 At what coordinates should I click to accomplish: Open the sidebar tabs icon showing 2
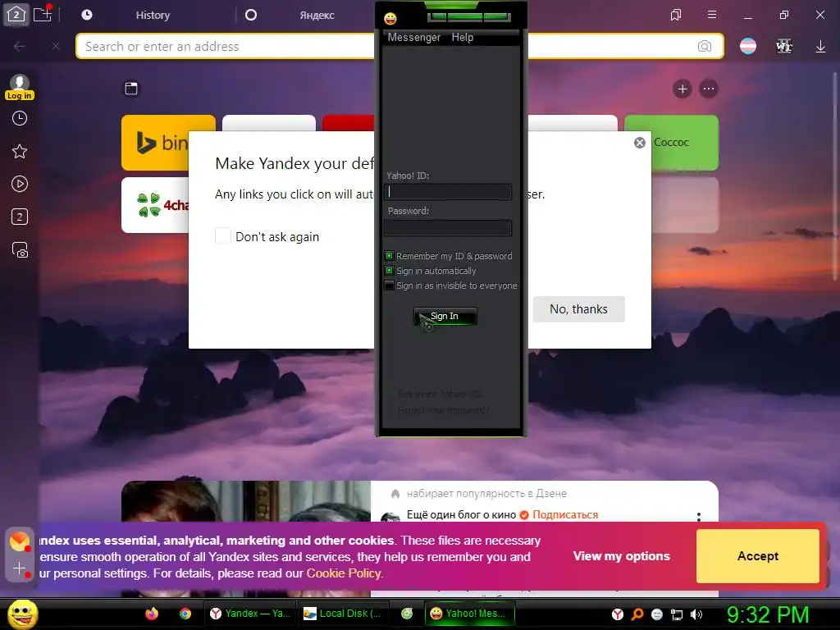pyautogui.click(x=20, y=217)
